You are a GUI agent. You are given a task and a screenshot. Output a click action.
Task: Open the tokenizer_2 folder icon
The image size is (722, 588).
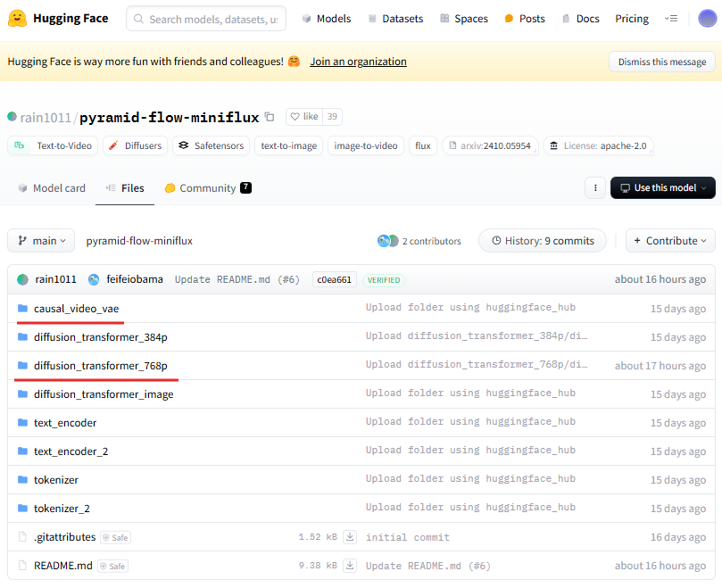pyautogui.click(x=22, y=508)
